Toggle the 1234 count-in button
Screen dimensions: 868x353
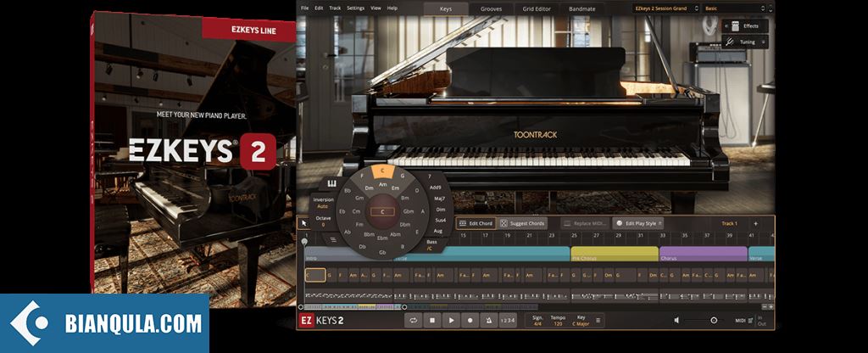tap(508, 320)
